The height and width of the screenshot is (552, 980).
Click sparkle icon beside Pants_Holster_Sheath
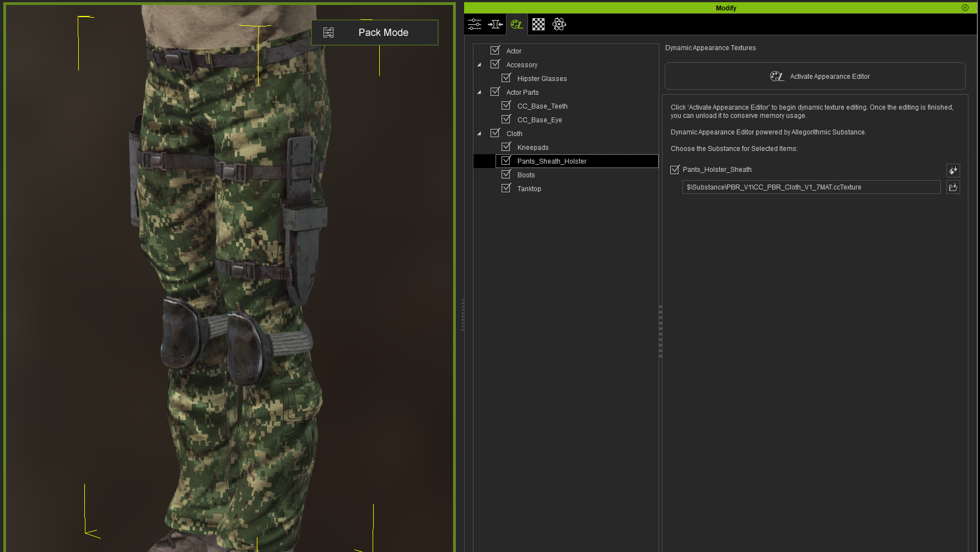[953, 170]
